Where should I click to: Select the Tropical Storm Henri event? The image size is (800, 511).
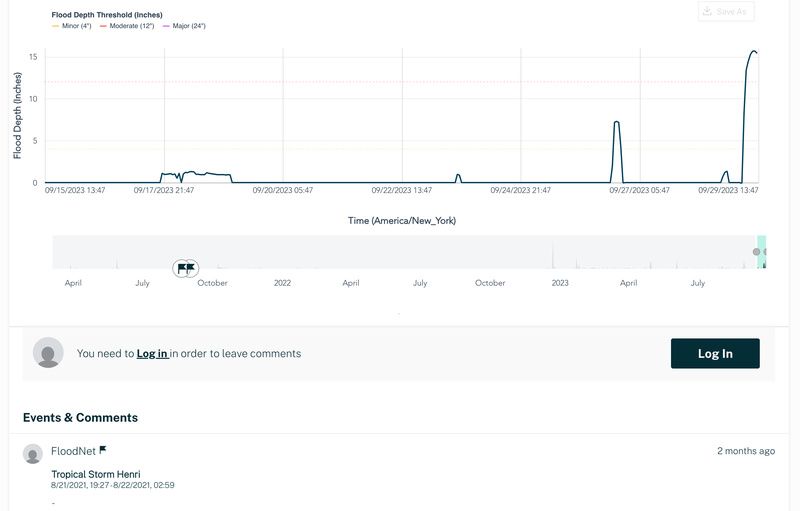(96, 474)
